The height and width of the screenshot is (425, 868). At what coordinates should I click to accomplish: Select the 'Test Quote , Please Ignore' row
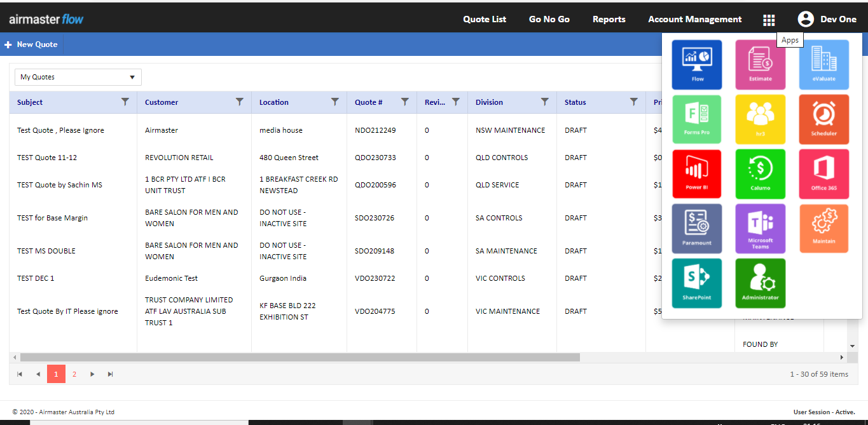pos(336,130)
